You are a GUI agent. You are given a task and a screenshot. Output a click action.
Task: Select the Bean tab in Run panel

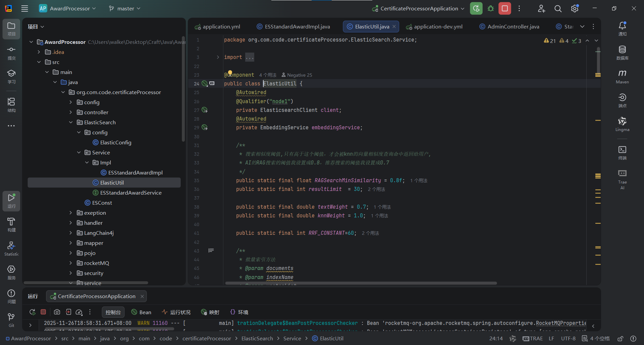click(x=141, y=312)
